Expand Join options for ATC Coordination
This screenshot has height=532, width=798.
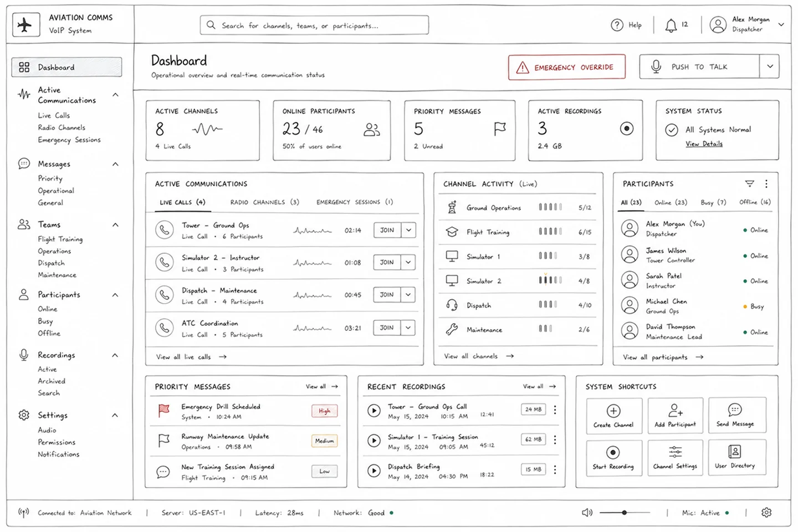pyautogui.click(x=408, y=328)
